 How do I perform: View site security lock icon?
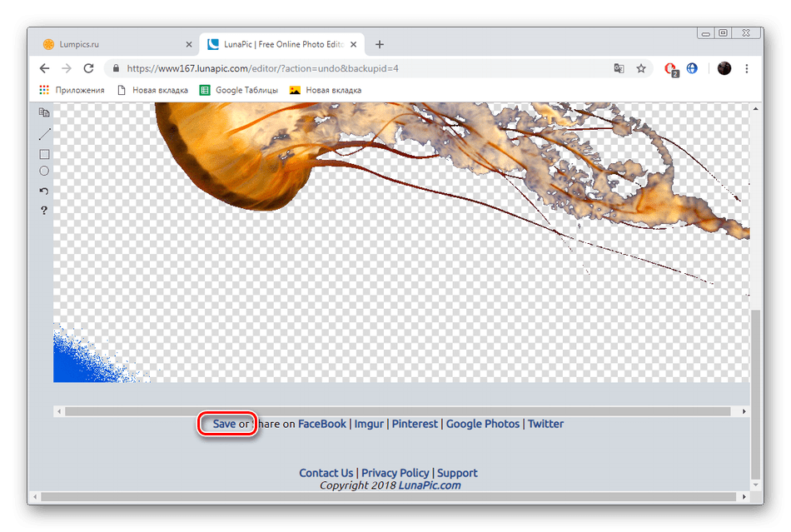(x=116, y=68)
